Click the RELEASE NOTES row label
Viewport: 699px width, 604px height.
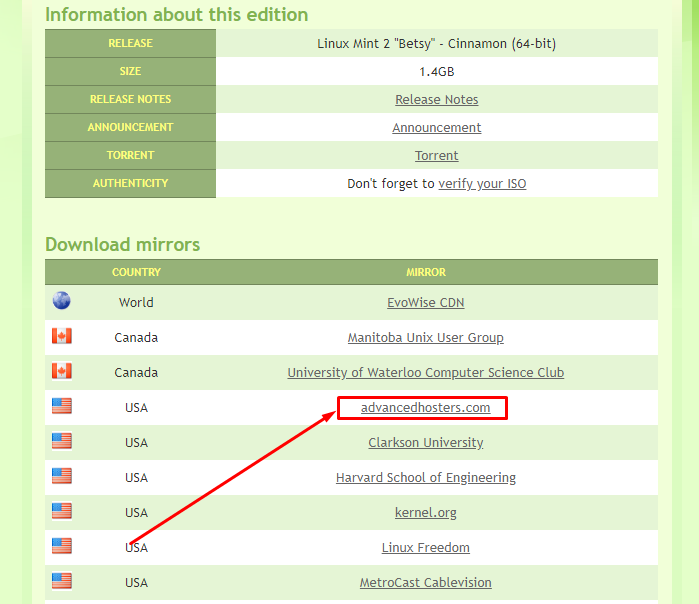pyautogui.click(x=130, y=99)
